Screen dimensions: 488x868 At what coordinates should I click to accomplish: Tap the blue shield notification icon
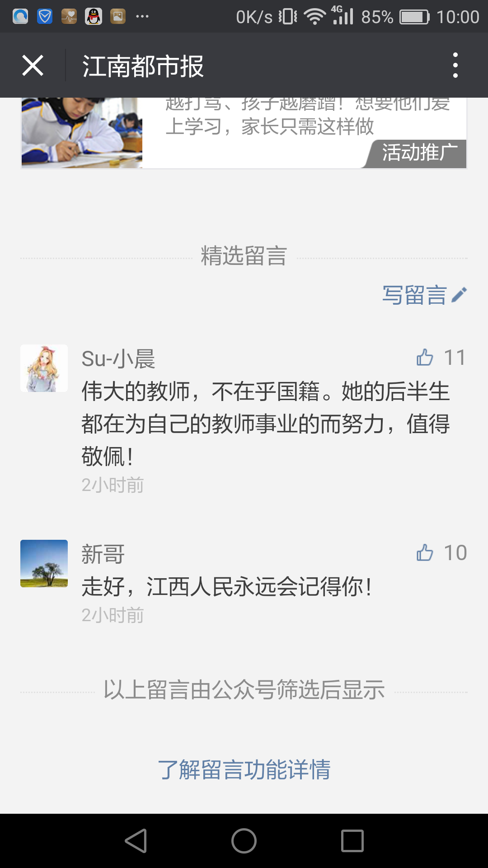(x=45, y=17)
